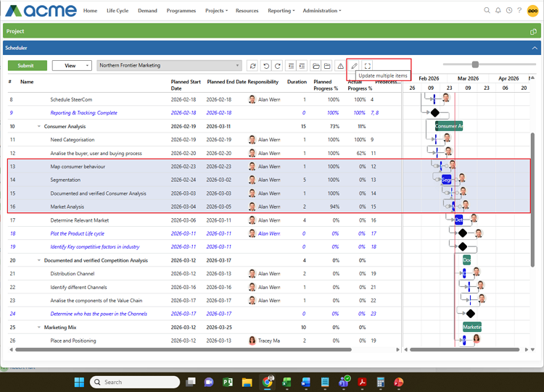Collapse the Consumer Analysis group
The width and height of the screenshot is (544, 392).
click(x=38, y=126)
